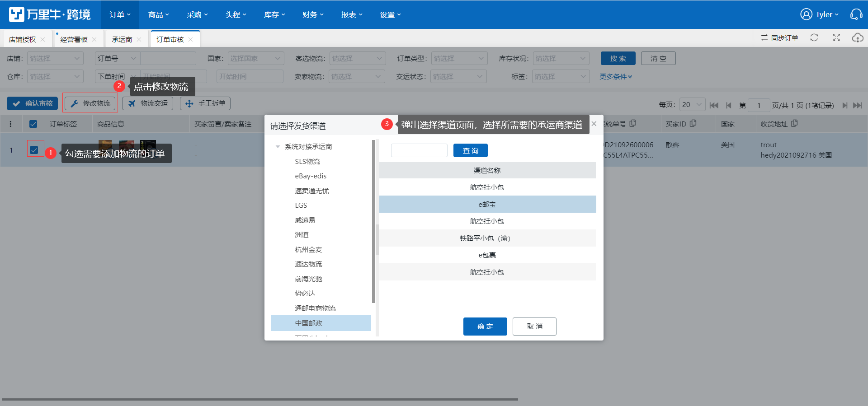Open the 客选物流 dropdown
The width and height of the screenshot is (868, 406).
[x=358, y=58]
